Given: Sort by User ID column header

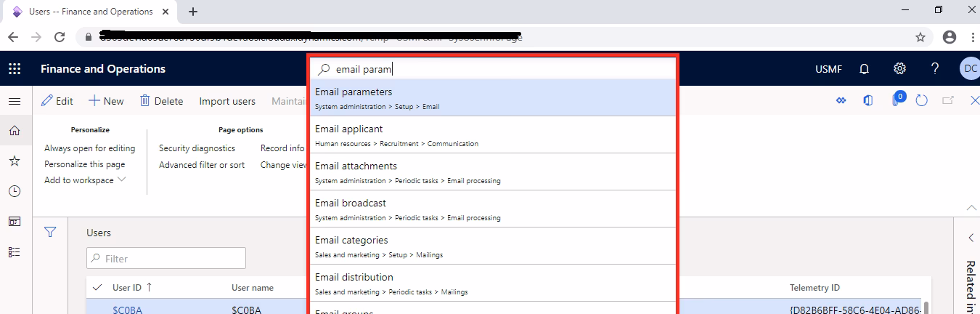Looking at the screenshot, I should point(133,288).
